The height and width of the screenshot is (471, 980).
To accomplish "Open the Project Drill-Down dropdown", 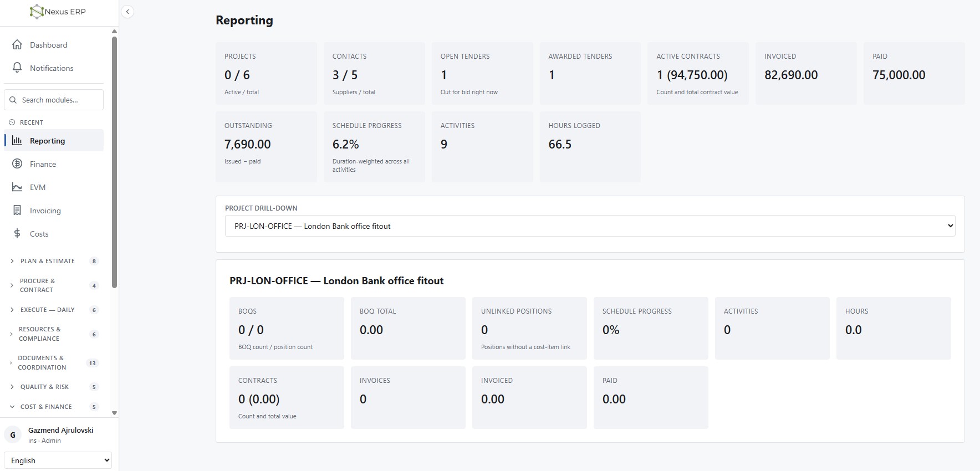I will [x=590, y=226].
